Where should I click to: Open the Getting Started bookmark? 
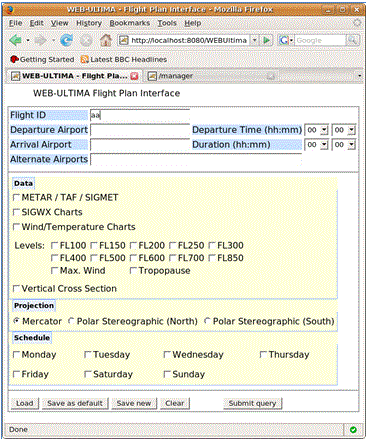tap(42, 60)
